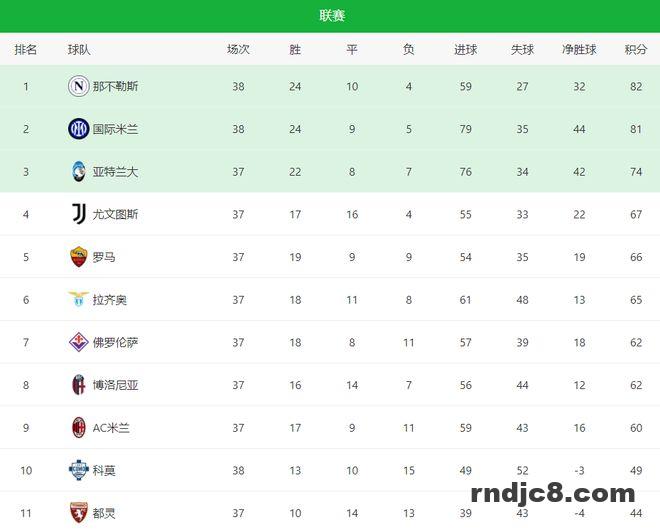Click the 场次 column header
This screenshot has width=660, height=532.
[238, 50]
